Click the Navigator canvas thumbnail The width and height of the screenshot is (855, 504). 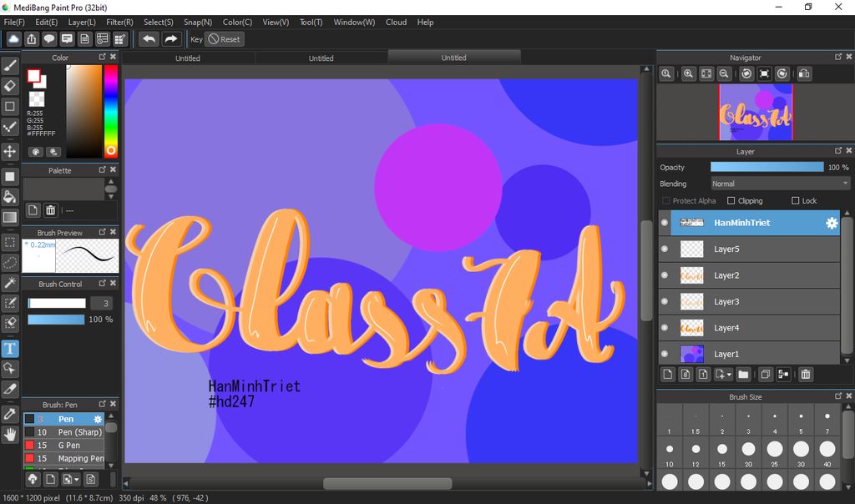coord(756,113)
